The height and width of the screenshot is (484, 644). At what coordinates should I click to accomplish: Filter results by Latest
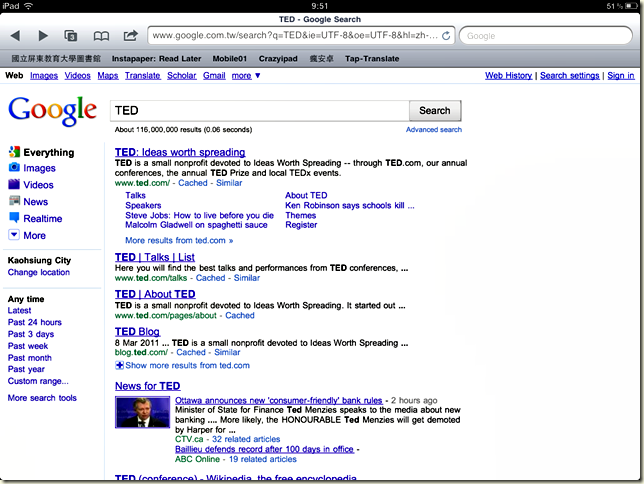[x=19, y=311]
